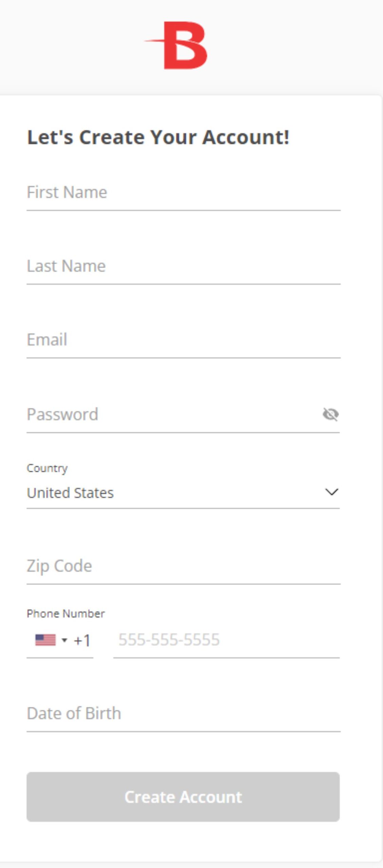This screenshot has width=383, height=868.
Task: Click the Password input field
Action: click(170, 414)
